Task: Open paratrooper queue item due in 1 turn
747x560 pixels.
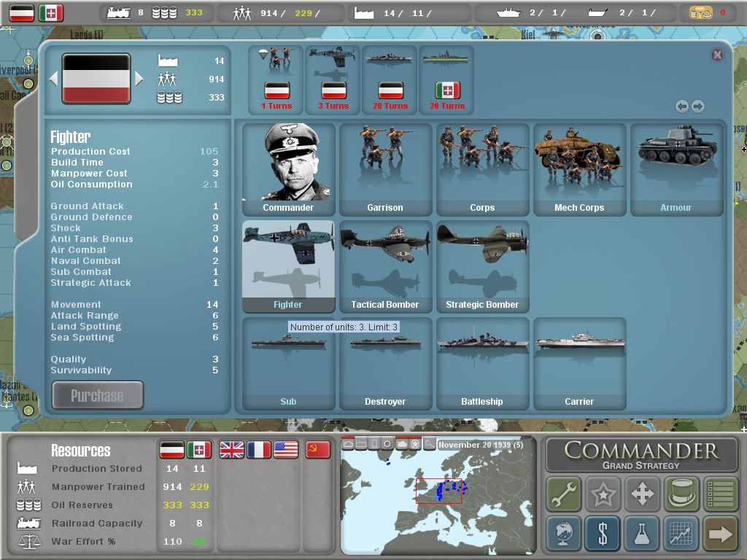Action: point(276,80)
